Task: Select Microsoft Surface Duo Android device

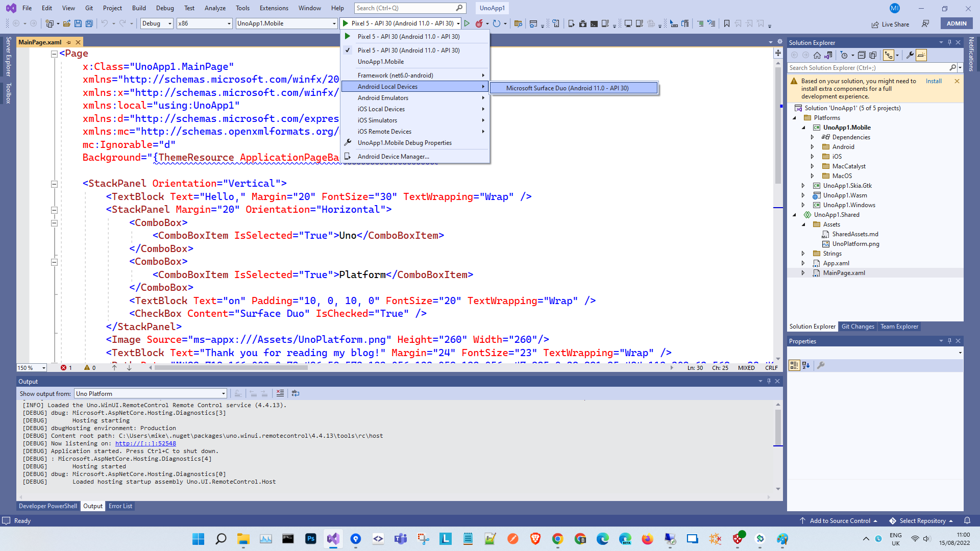Action: (x=568, y=87)
